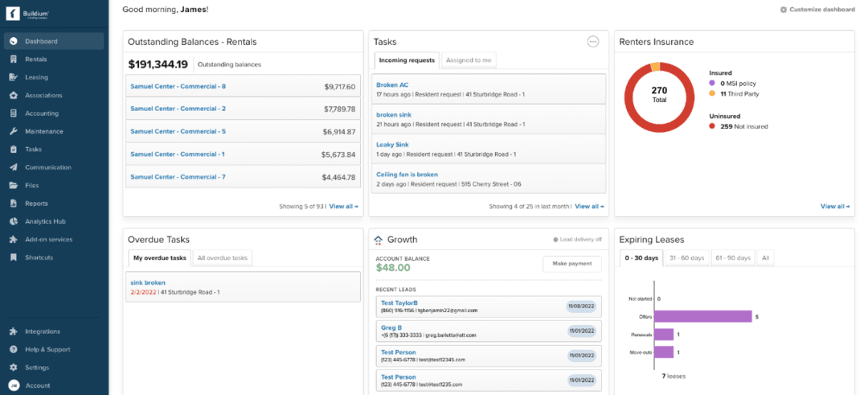Click the Maintenance wrench icon
The width and height of the screenshot is (868, 395).
click(x=14, y=131)
